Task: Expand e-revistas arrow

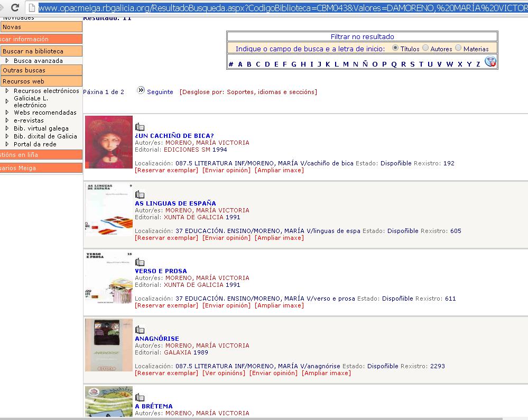Action: 7,120
